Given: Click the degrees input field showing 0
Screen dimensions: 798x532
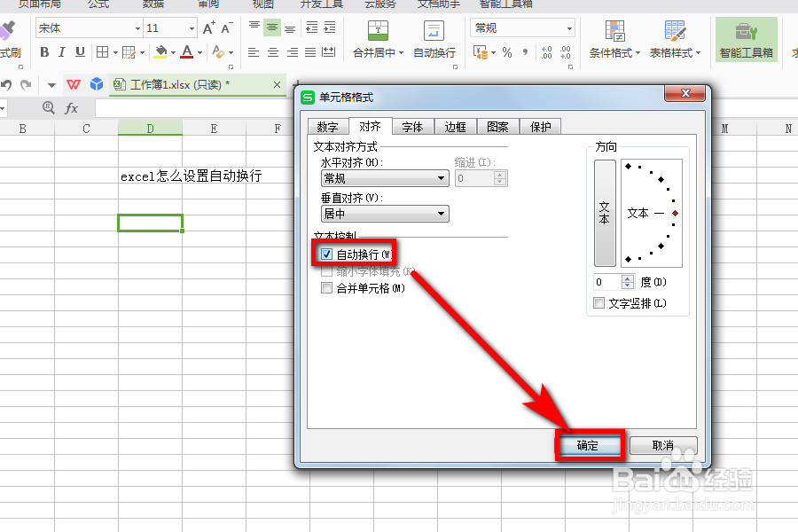Looking at the screenshot, I should [607, 282].
